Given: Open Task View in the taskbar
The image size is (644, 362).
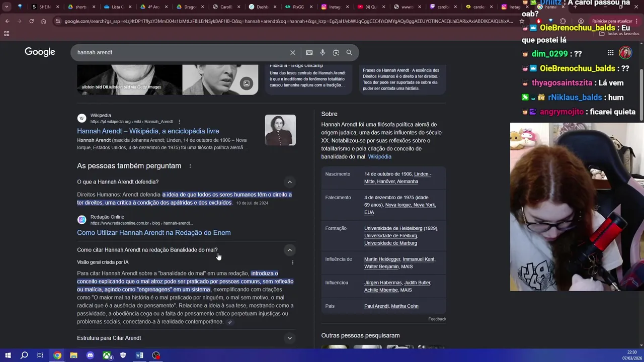Looking at the screenshot, I should 40,355.
